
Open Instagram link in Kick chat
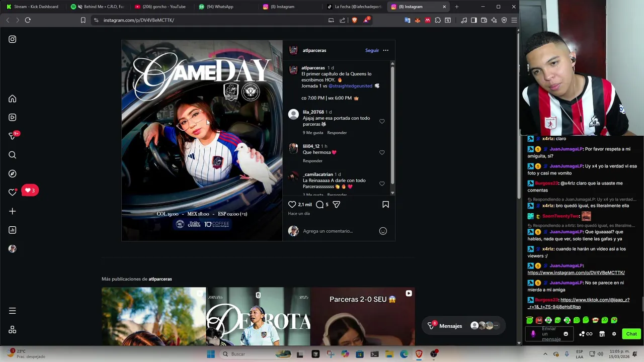pos(576,273)
